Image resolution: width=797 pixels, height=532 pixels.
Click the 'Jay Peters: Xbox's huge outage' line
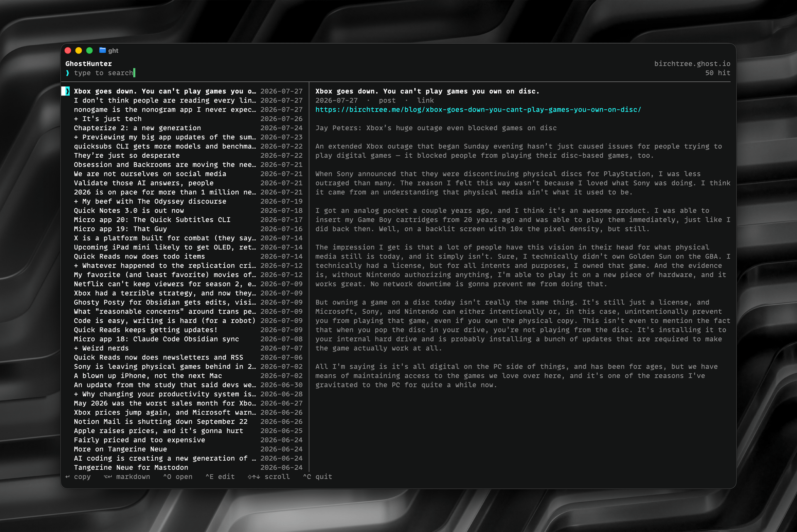click(436, 128)
